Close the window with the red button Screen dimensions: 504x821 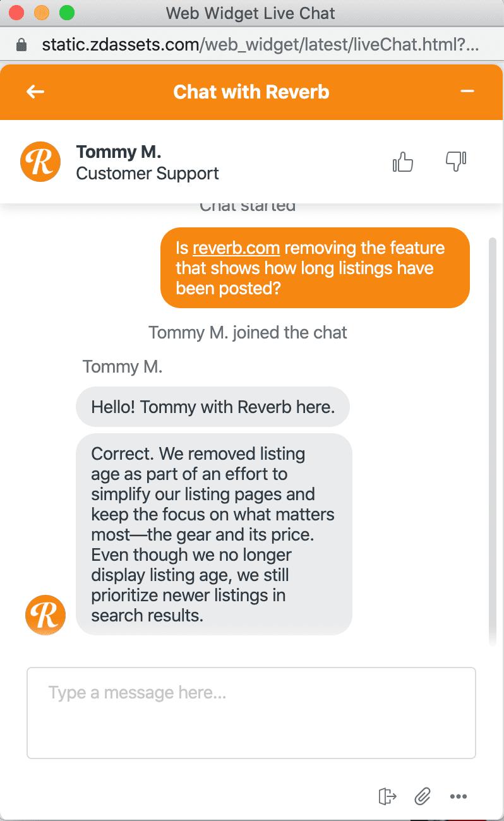tap(17, 13)
